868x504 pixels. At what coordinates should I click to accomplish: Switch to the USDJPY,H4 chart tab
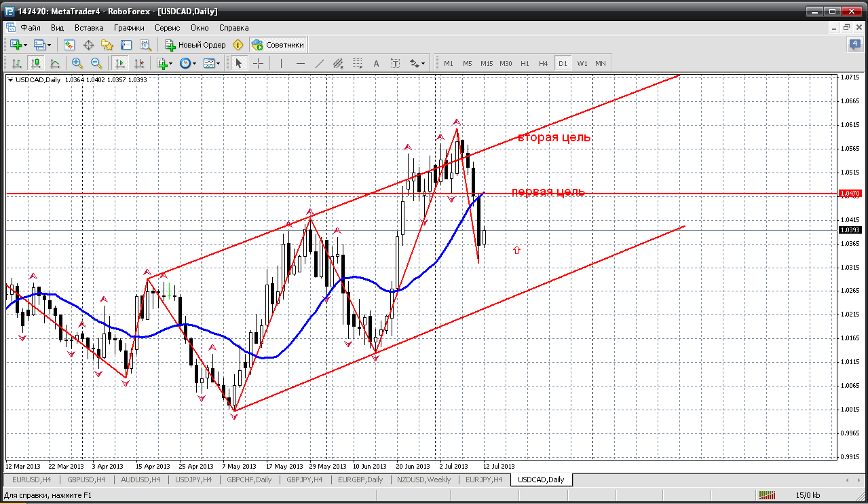193,480
